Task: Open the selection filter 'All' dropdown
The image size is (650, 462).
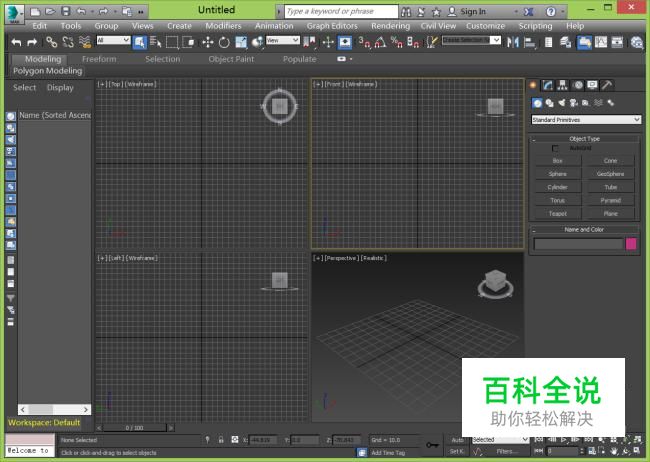Action: pyautogui.click(x=113, y=41)
